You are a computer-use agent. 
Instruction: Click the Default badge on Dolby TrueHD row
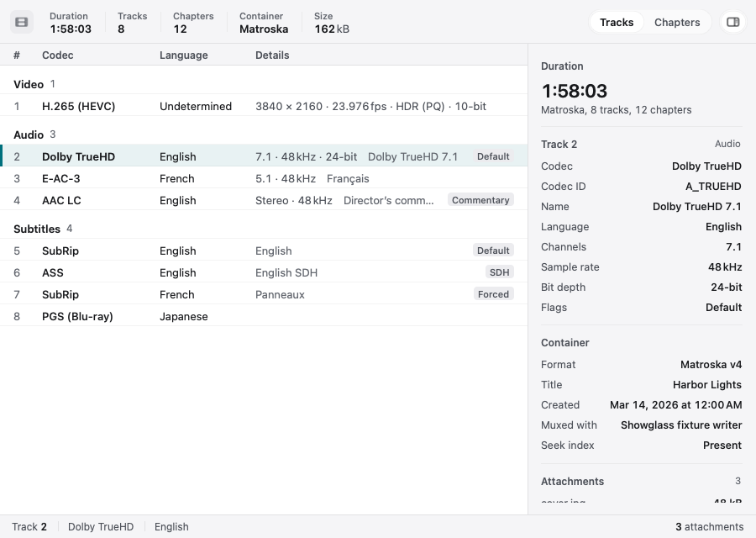493,157
